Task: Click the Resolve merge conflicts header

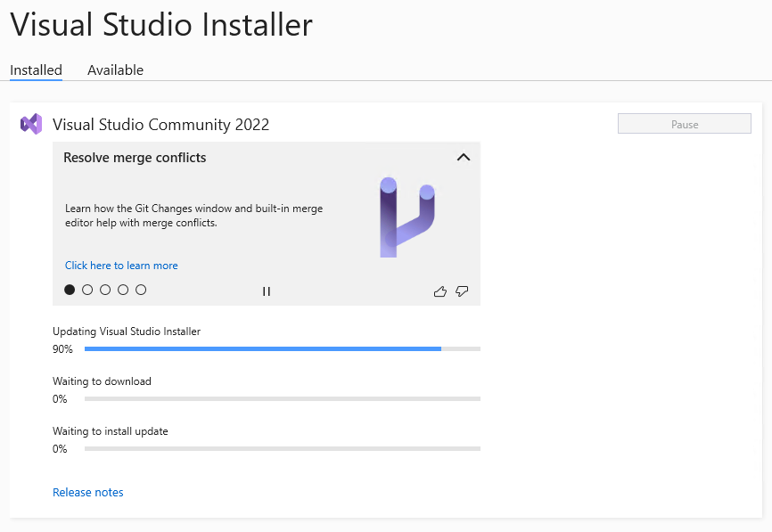Action: (x=135, y=158)
